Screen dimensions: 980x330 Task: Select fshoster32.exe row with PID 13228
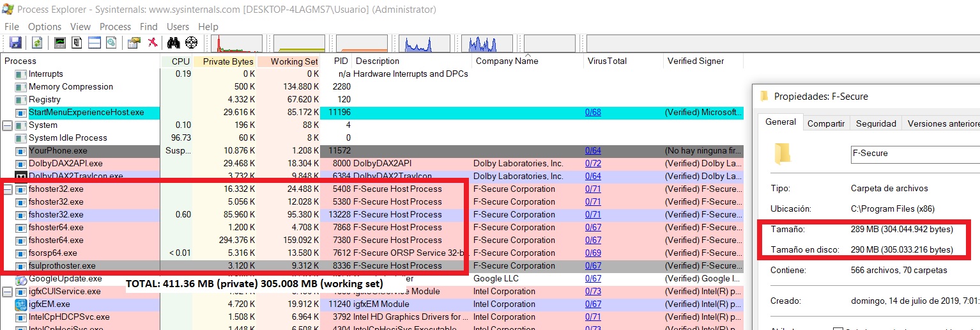(372, 214)
